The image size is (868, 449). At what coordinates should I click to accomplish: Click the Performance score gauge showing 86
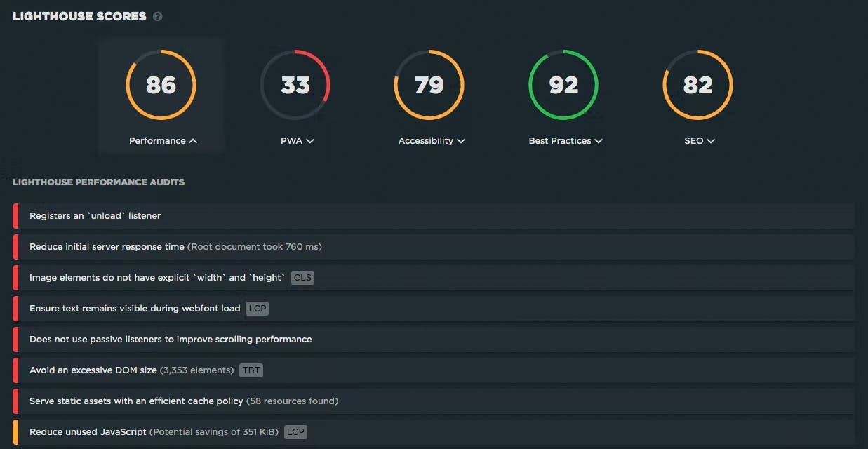click(x=161, y=85)
